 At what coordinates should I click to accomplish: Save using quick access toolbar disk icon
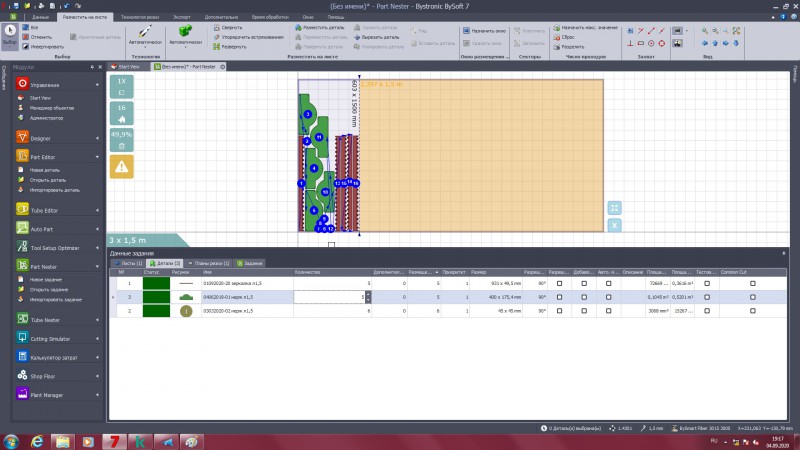tap(16, 6)
